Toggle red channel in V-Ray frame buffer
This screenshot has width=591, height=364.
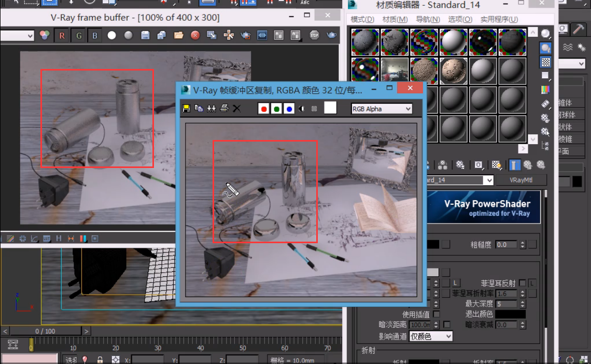62,35
